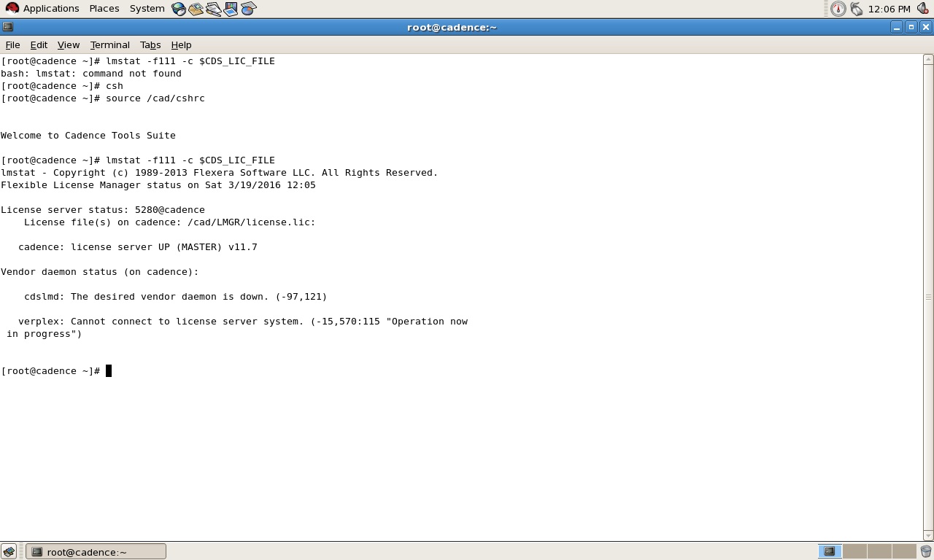Click the terminal scrollbar down arrow

coord(928,535)
